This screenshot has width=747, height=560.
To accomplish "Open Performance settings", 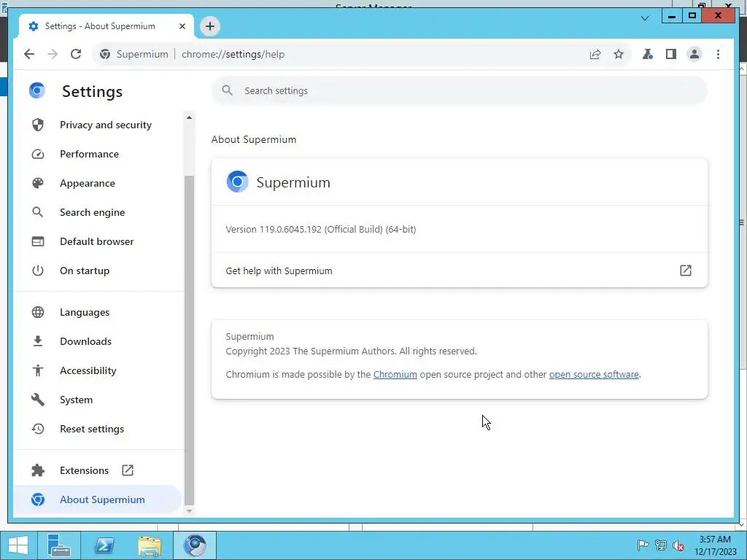I will pos(98,154).
